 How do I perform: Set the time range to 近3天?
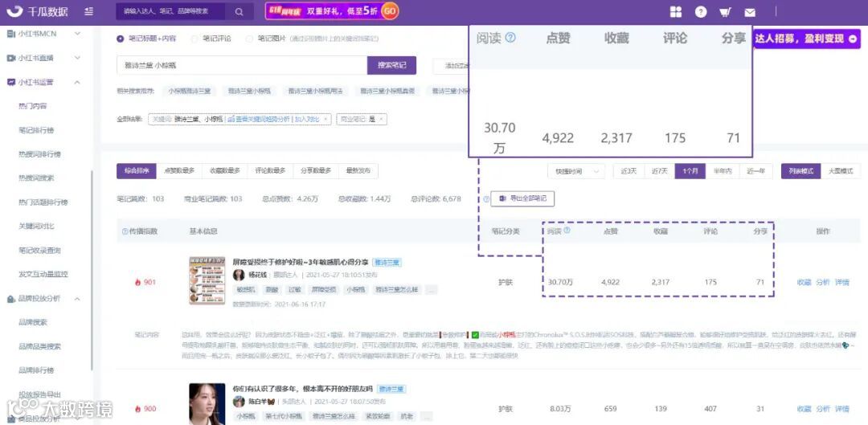coord(628,171)
